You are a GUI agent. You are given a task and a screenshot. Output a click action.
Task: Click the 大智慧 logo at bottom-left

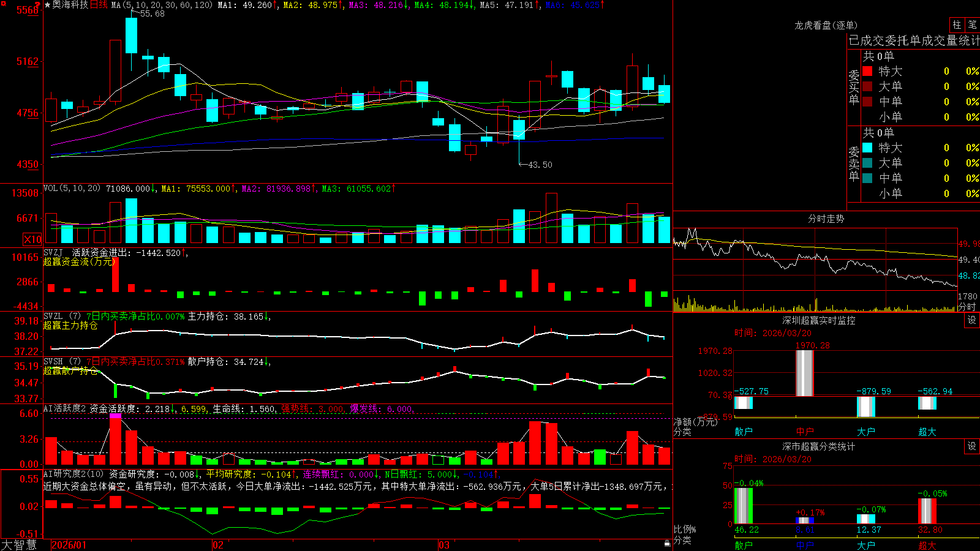click(19, 545)
